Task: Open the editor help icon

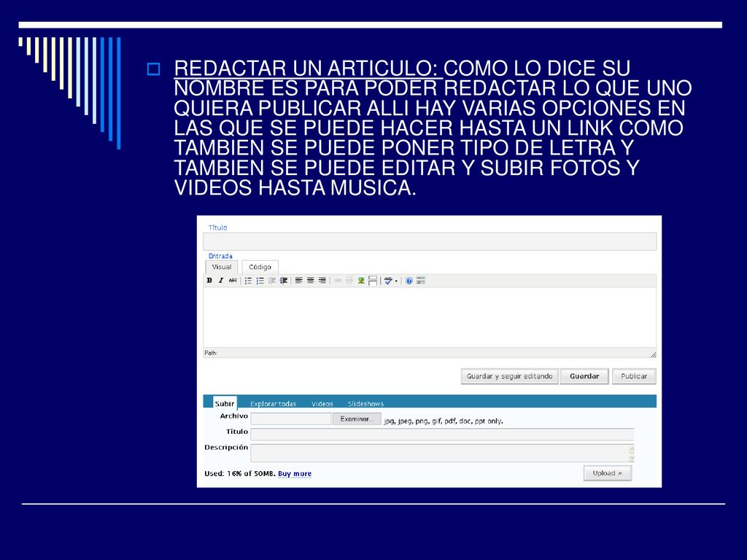Action: (x=409, y=281)
